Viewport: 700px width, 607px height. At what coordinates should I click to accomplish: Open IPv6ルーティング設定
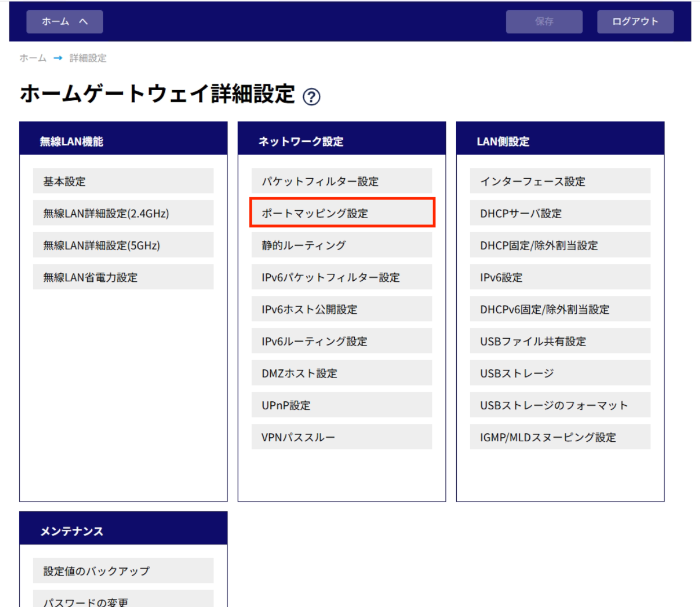(x=342, y=341)
